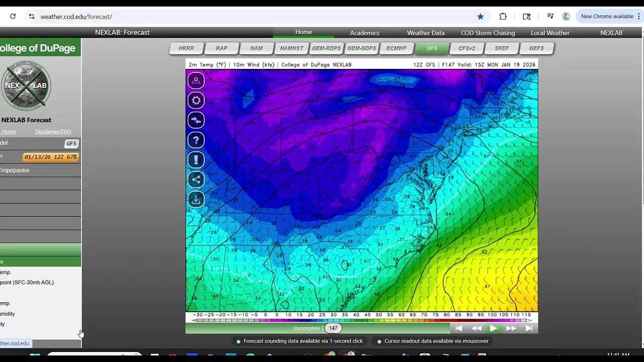This screenshot has height=362, width=644.
Task: Select the GEM-GDPS model
Action: click(x=362, y=48)
